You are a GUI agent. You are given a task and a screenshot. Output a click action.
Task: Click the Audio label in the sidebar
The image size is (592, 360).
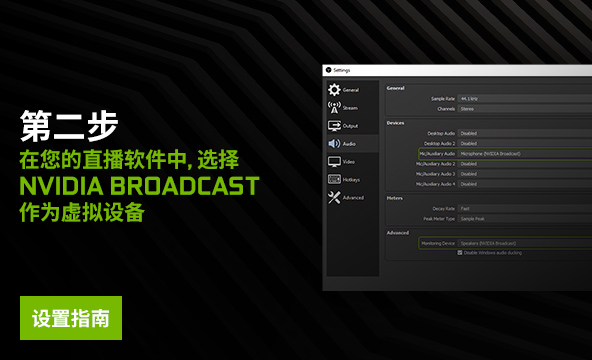349,144
